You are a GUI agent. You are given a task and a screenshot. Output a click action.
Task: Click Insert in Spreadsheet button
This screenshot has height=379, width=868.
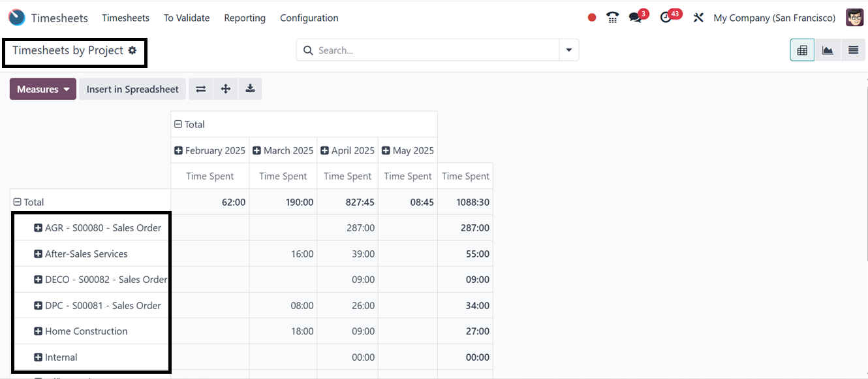(132, 89)
